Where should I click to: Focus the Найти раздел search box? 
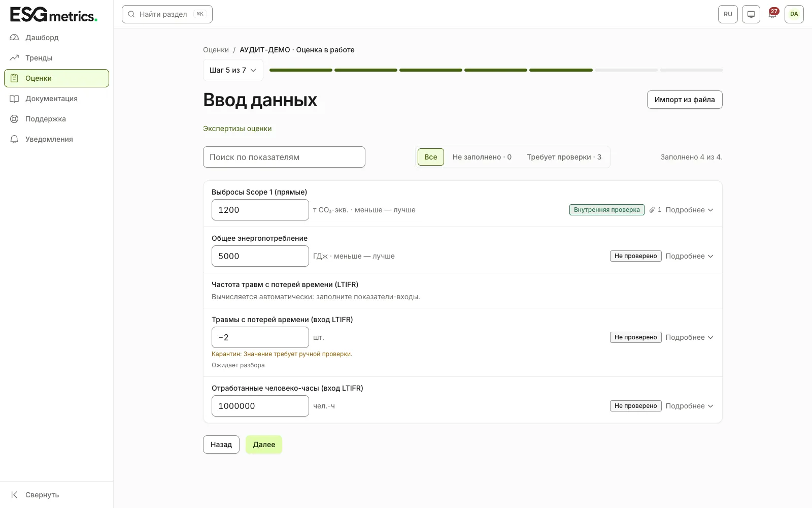[167, 14]
